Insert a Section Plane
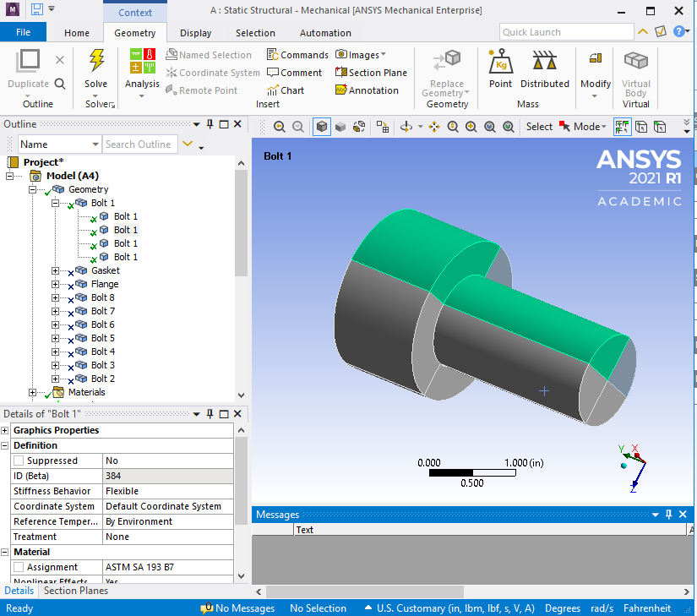The image size is (697, 616). (x=371, y=73)
